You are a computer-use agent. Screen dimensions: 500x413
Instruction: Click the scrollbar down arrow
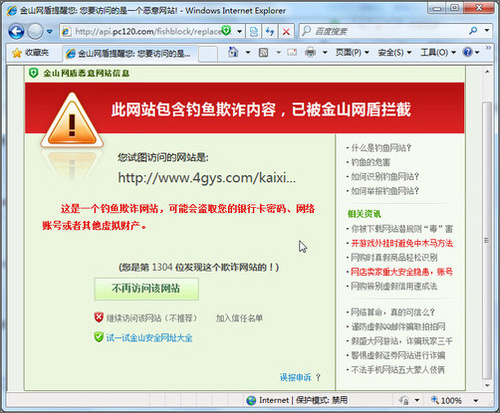tap(487, 386)
